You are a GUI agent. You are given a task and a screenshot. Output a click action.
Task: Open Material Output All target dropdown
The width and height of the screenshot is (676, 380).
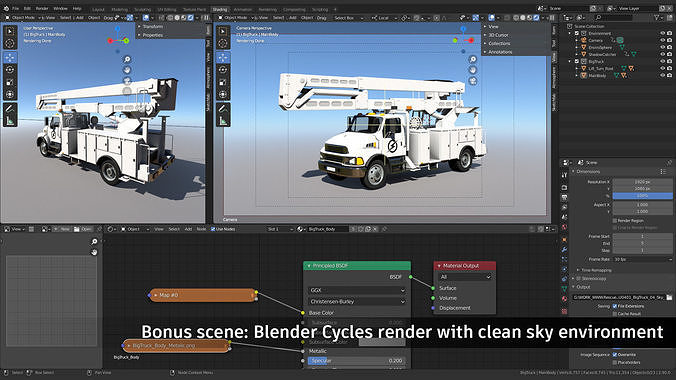(x=465, y=277)
